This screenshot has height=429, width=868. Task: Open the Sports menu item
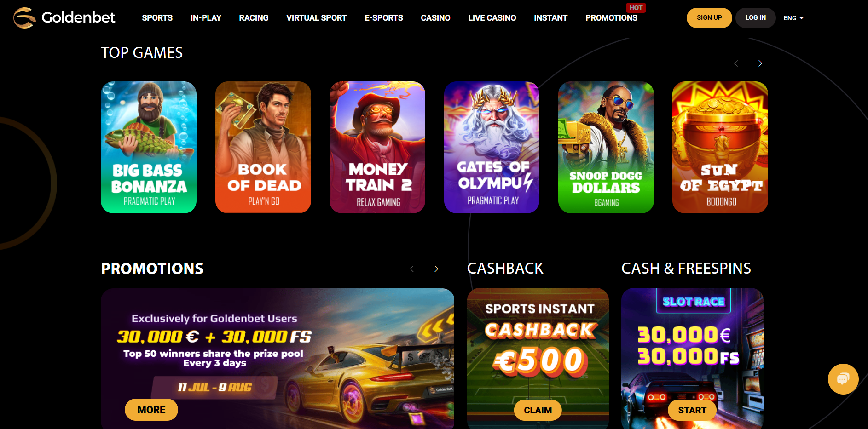coord(157,18)
